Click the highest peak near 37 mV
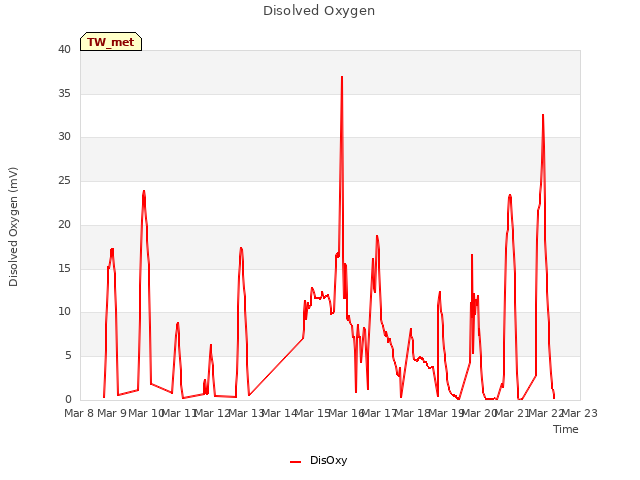The width and height of the screenshot is (640, 480). tap(342, 77)
